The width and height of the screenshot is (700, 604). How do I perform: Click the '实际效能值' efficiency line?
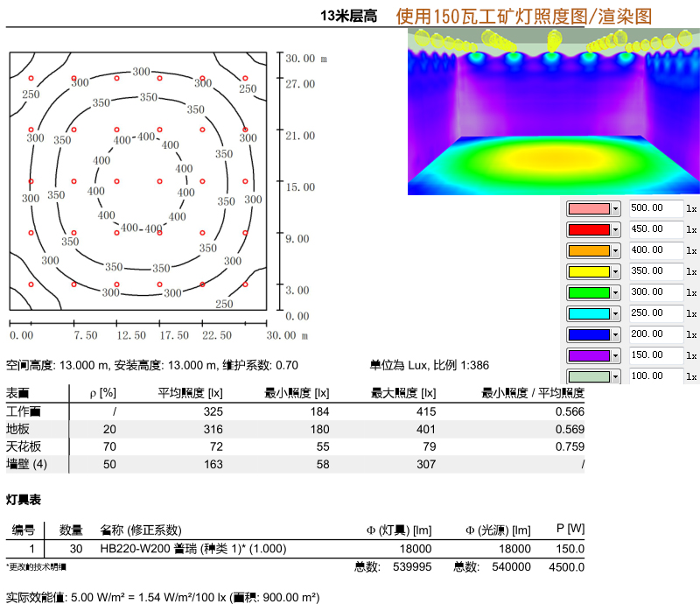(163, 597)
